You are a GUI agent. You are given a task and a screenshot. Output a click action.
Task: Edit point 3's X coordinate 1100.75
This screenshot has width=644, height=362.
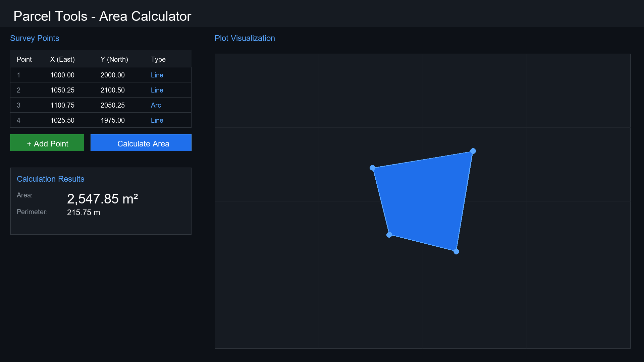click(x=62, y=105)
